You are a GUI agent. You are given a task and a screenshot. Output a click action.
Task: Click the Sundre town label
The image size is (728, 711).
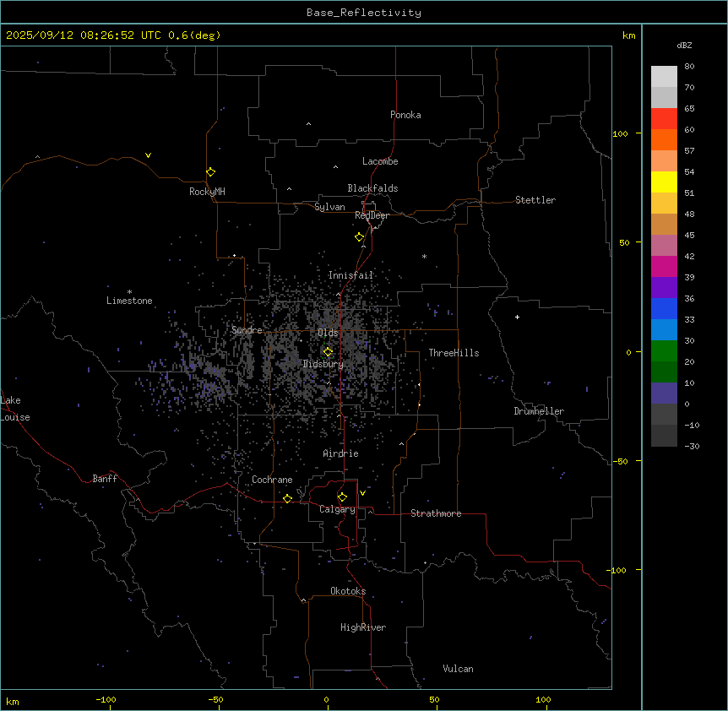(x=247, y=330)
